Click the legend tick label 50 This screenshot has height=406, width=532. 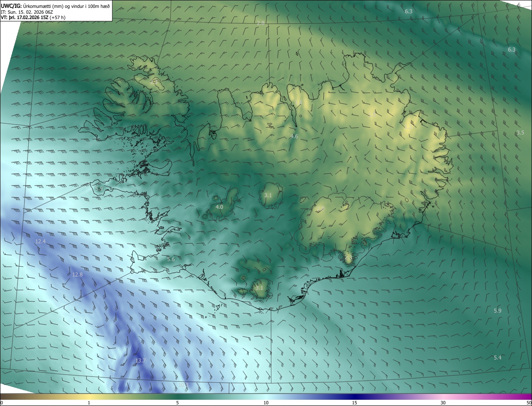[x=529, y=403]
